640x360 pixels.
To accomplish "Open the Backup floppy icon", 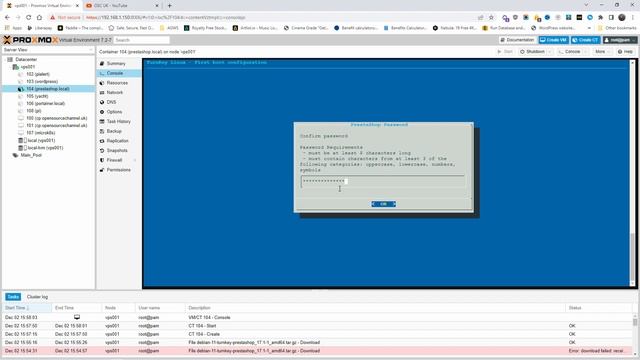I will point(102,131).
